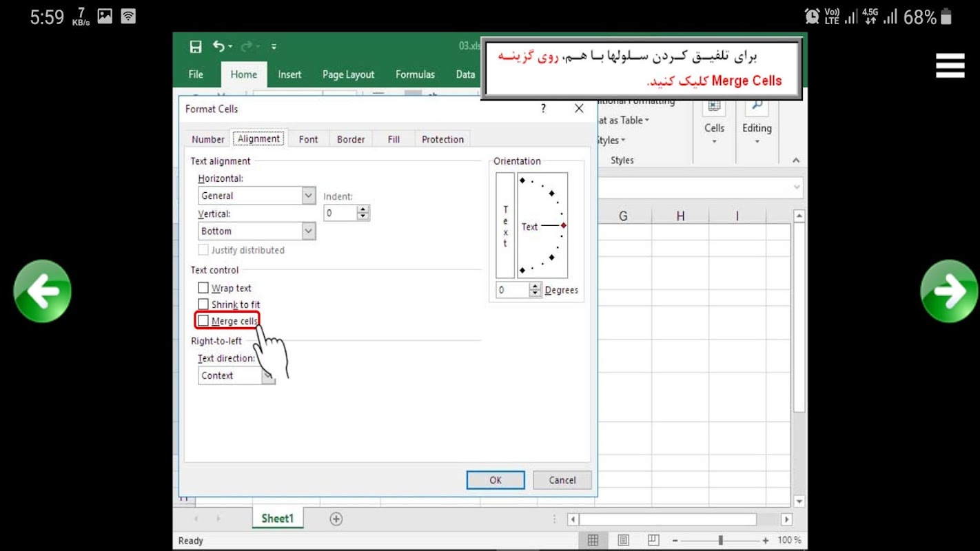
Task: Click the Save icon in Excel title bar
Action: [x=196, y=46]
